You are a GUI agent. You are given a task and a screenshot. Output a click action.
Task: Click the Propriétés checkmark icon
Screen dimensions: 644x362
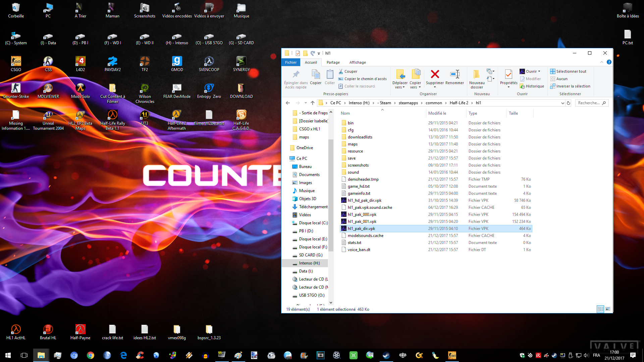coord(508,74)
